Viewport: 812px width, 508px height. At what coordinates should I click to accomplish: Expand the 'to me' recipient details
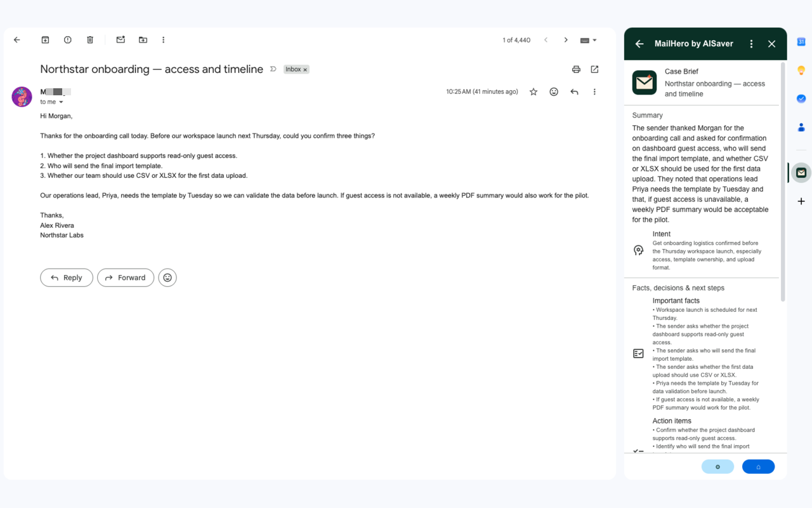[61, 102]
